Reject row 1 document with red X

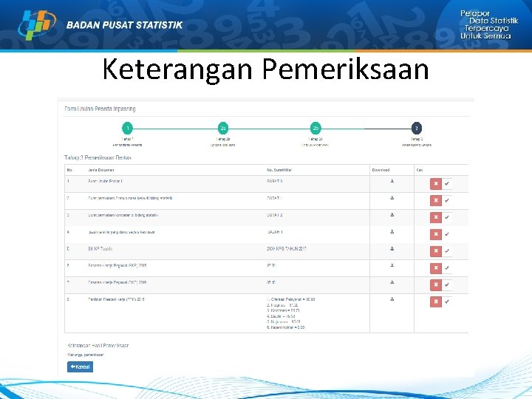click(x=436, y=183)
